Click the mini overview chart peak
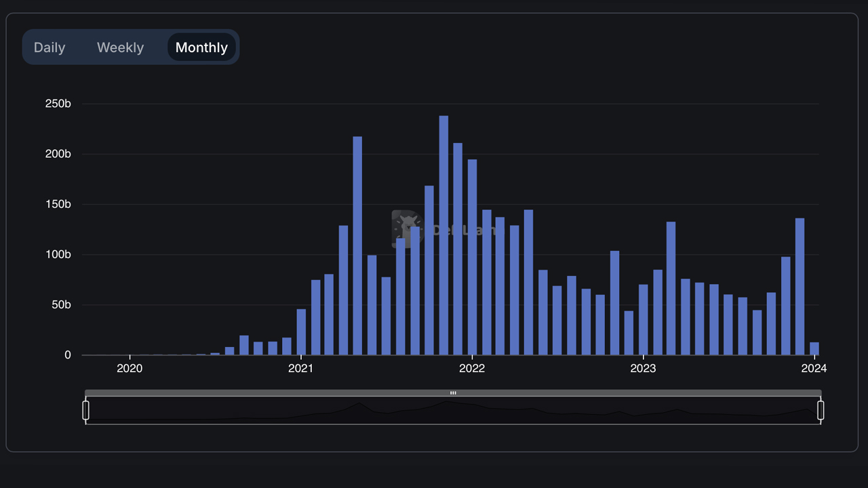The image size is (868, 488). (x=446, y=402)
